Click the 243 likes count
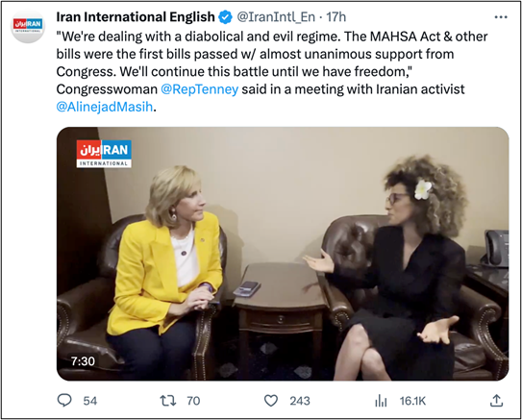Image resolution: width=522 pixels, height=420 pixels. (300, 401)
